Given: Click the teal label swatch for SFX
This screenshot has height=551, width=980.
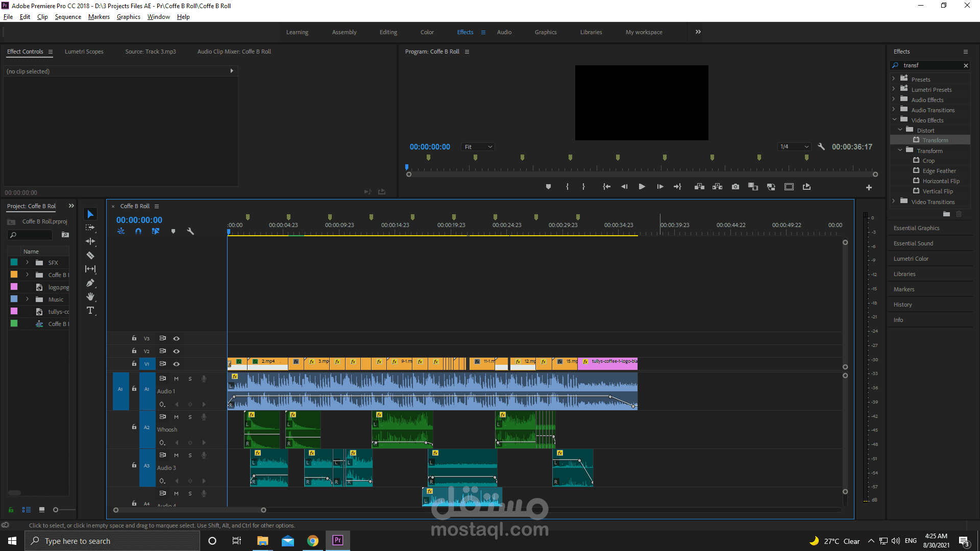Looking at the screenshot, I should coord(14,262).
